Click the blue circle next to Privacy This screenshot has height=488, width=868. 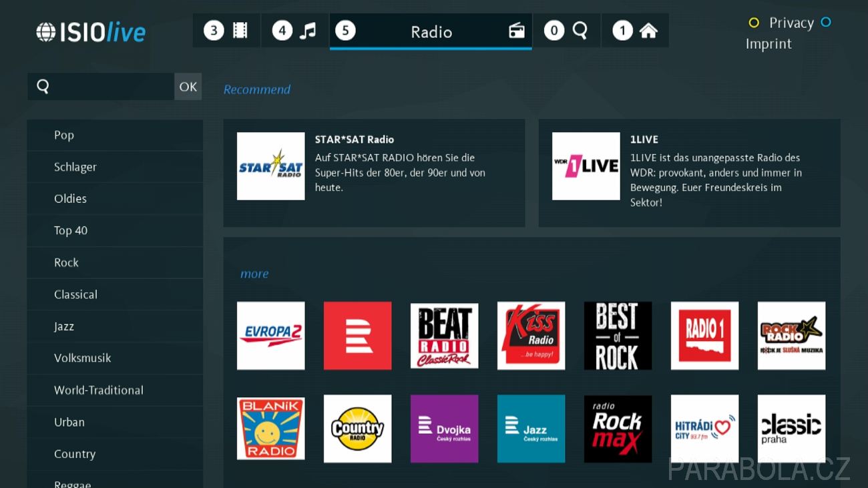point(826,22)
